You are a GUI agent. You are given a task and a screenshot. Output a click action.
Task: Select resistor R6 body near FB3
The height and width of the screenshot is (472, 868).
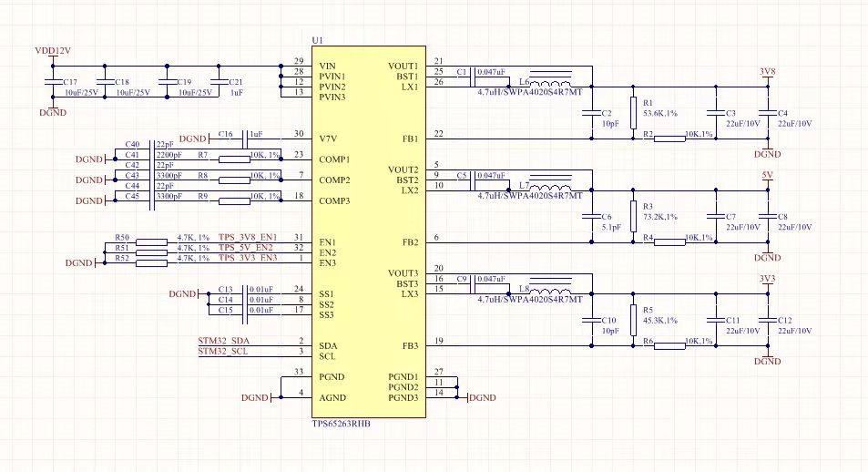click(x=669, y=346)
